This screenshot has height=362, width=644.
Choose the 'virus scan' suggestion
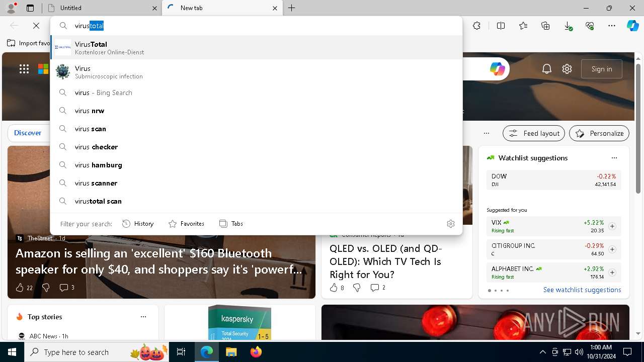coord(256,129)
